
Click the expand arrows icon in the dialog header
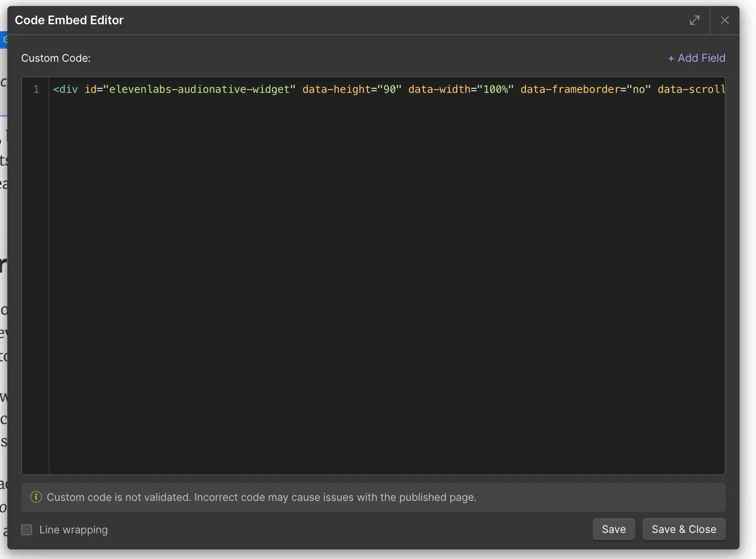coord(695,20)
